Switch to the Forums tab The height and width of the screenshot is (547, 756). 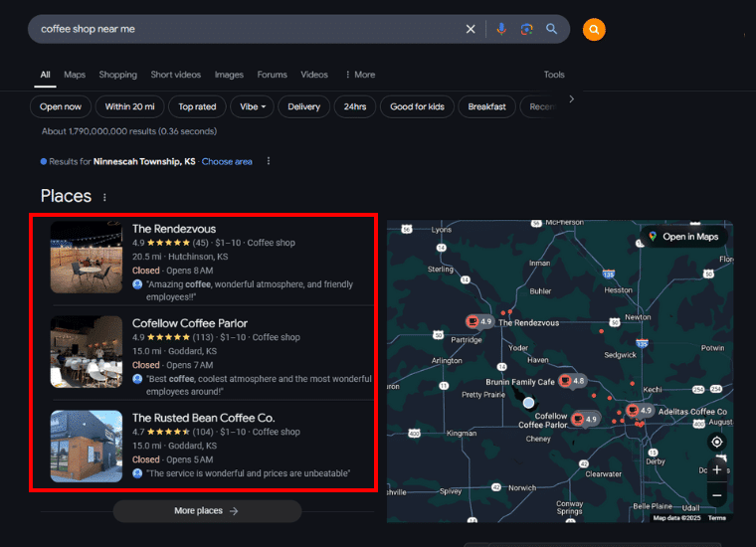272,75
